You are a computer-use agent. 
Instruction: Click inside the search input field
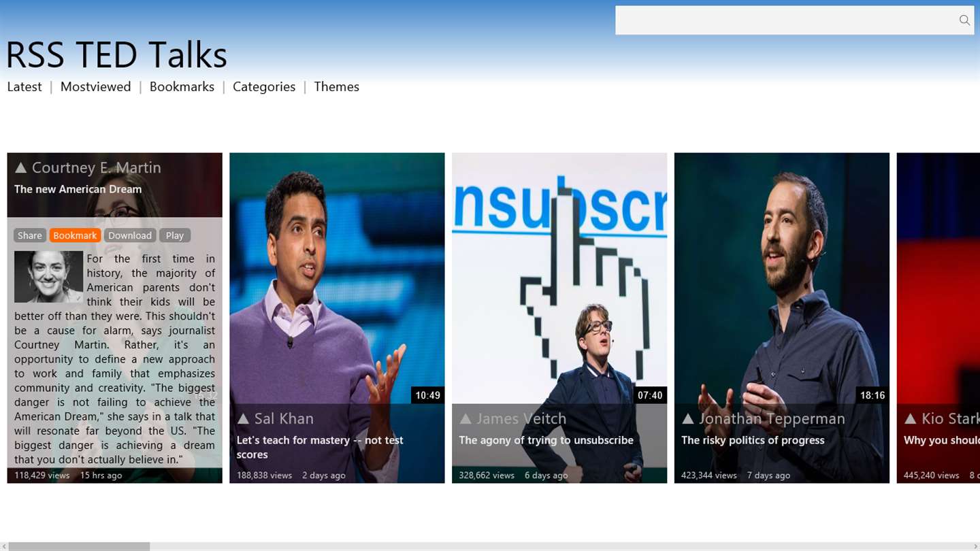(x=786, y=20)
